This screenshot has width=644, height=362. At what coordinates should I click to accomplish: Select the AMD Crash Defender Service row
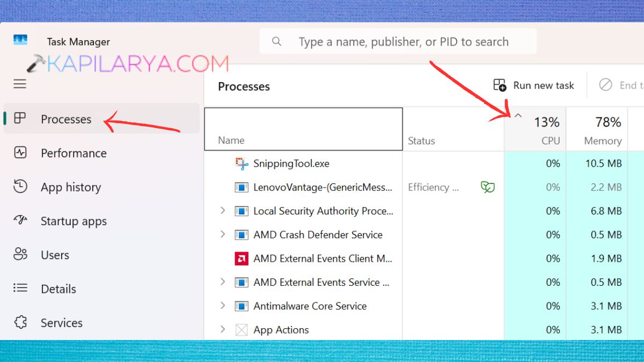pyautogui.click(x=424, y=234)
